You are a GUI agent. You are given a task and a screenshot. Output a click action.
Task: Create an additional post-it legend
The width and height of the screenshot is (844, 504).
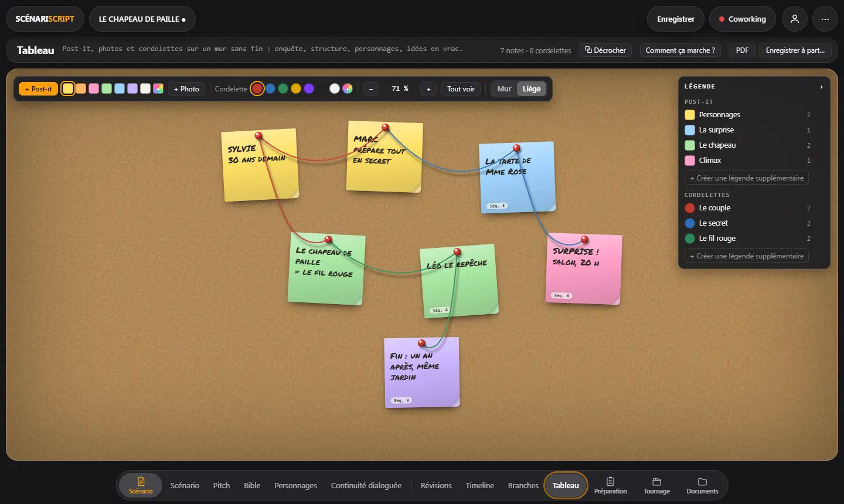(x=747, y=178)
